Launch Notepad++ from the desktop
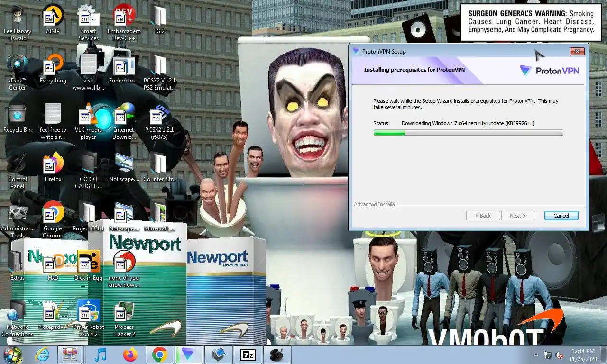This screenshot has height=364, width=607. tap(53, 316)
